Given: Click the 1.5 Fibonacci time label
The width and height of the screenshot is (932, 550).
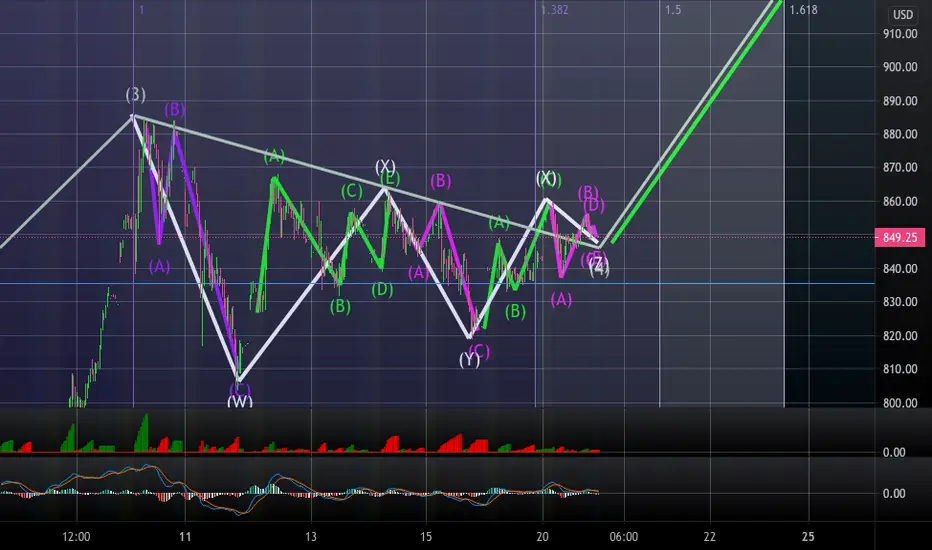Looking at the screenshot, I should pos(673,10).
